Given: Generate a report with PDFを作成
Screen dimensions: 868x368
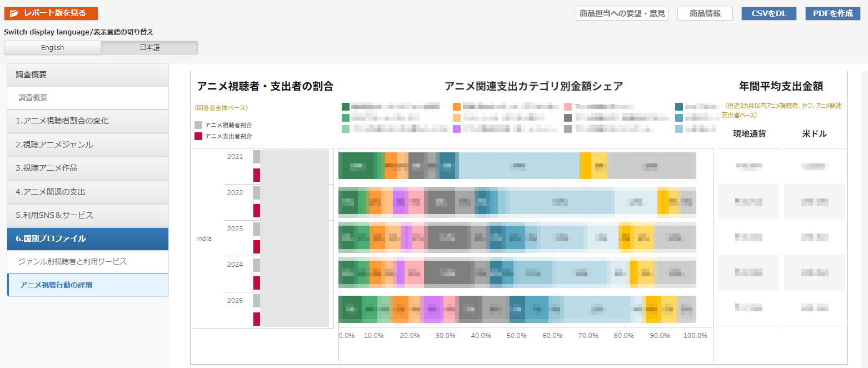Looking at the screenshot, I should pos(832,13).
